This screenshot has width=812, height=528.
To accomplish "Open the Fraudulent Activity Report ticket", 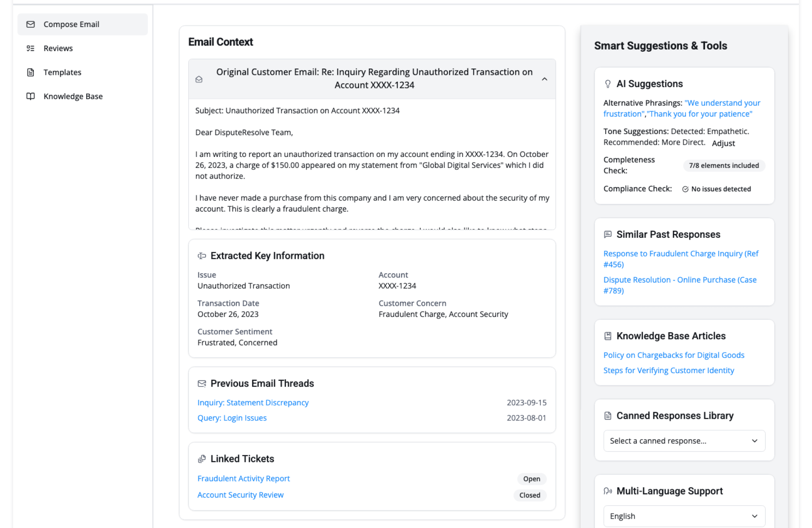I will click(243, 478).
